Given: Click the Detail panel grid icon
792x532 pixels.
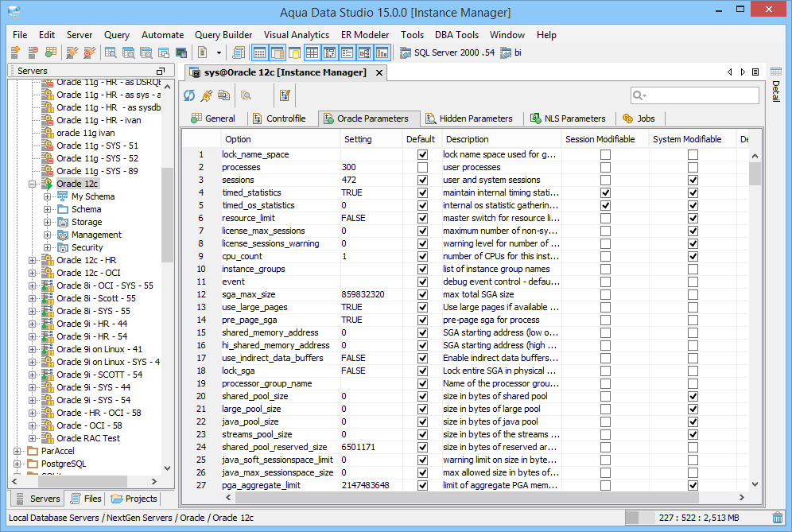Looking at the screenshot, I should point(776,72).
